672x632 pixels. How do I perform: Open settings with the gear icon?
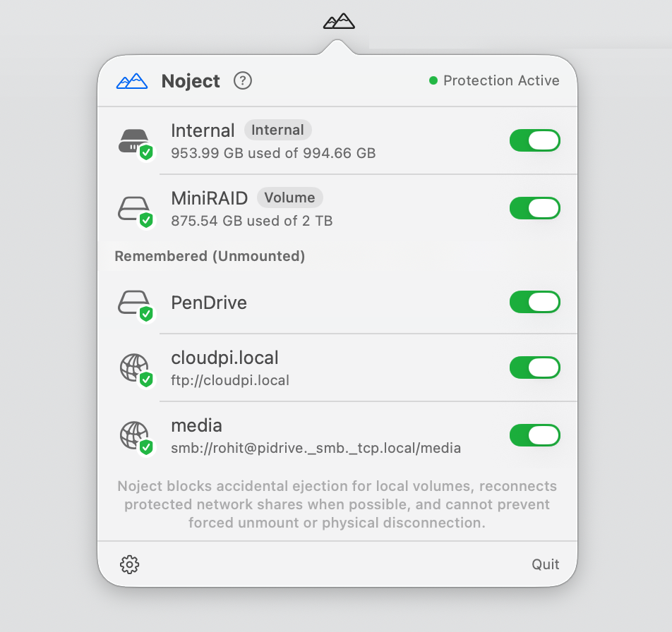click(x=129, y=564)
